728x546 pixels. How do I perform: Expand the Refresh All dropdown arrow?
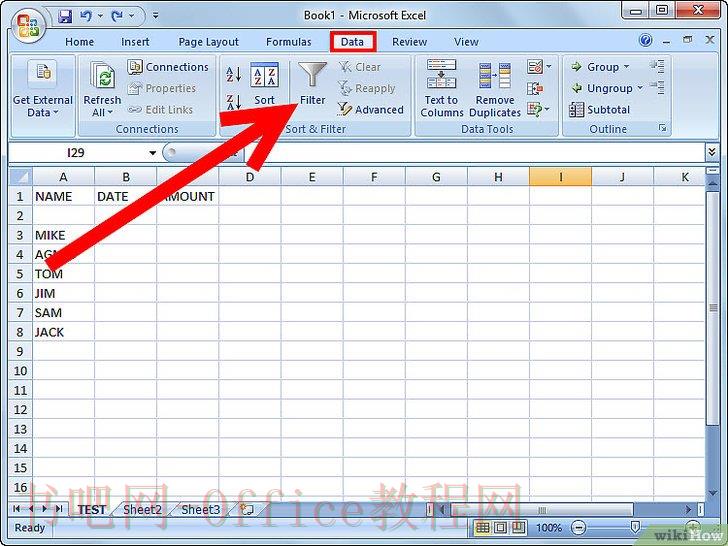pos(110,113)
